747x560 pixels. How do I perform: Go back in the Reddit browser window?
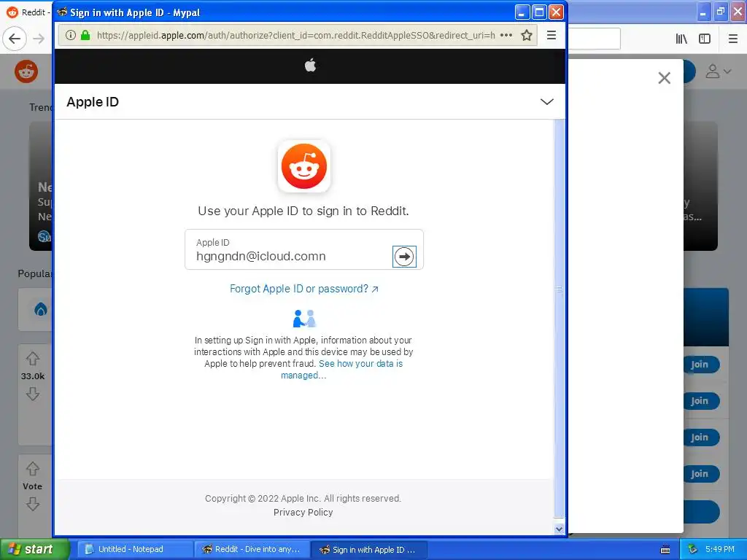15,39
